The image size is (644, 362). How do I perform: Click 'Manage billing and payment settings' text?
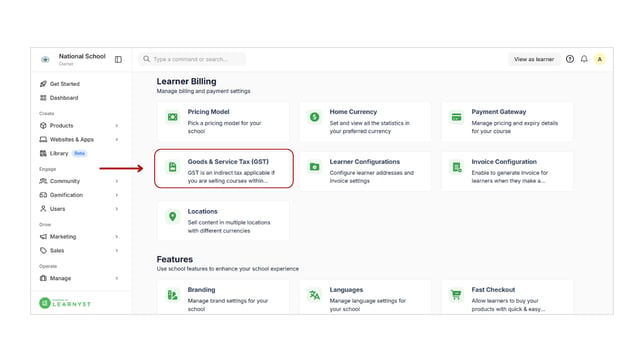(203, 91)
